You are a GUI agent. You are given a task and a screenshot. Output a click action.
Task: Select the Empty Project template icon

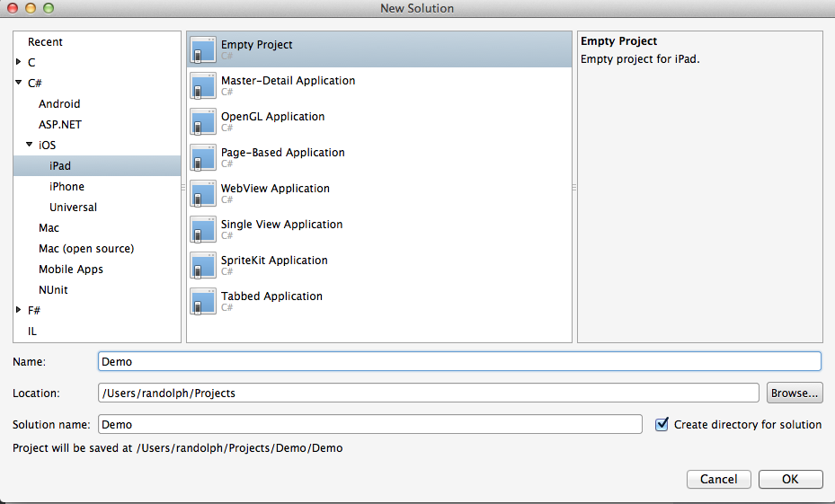coord(203,49)
